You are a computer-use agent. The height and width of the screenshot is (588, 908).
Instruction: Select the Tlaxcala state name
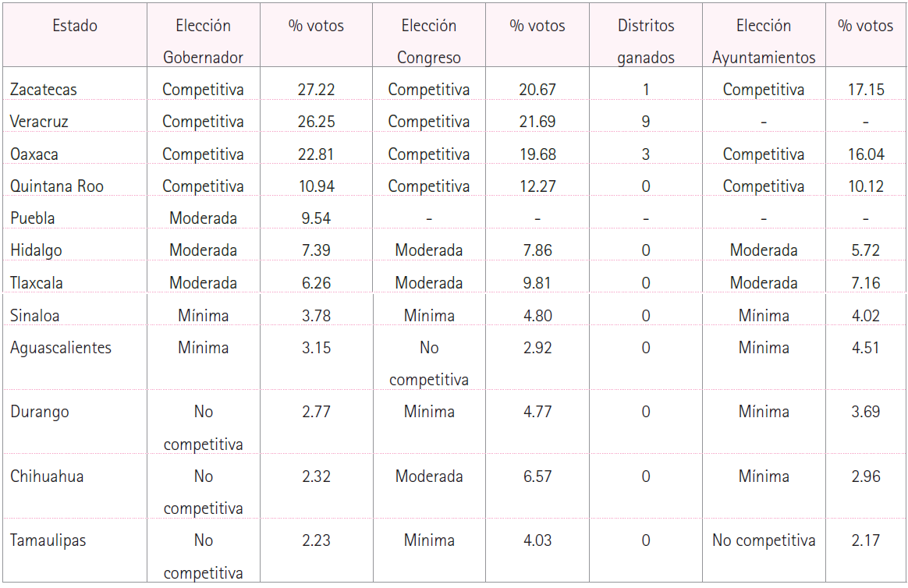point(37,283)
